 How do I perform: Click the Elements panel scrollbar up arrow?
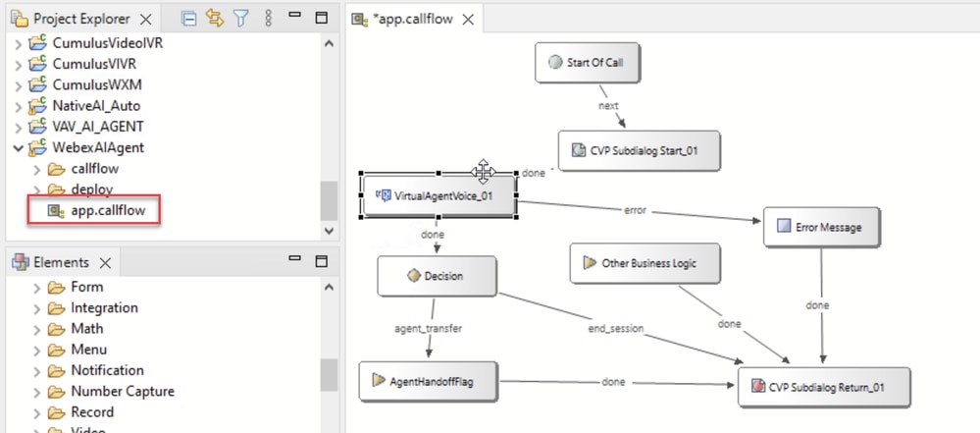coord(330,288)
